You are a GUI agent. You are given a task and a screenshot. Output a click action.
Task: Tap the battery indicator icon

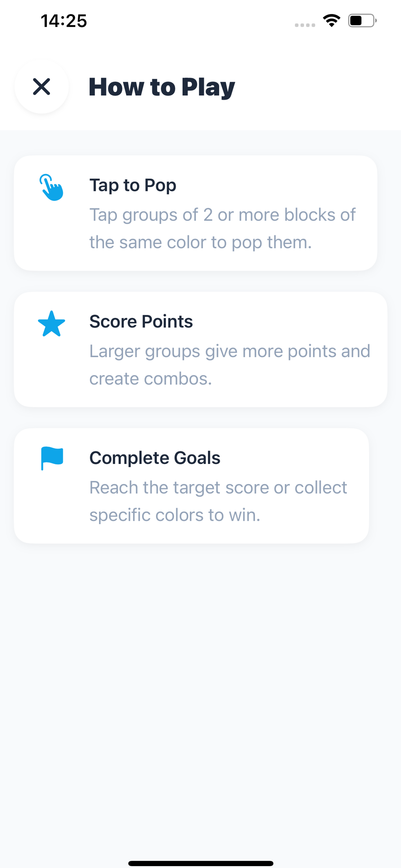tap(362, 21)
